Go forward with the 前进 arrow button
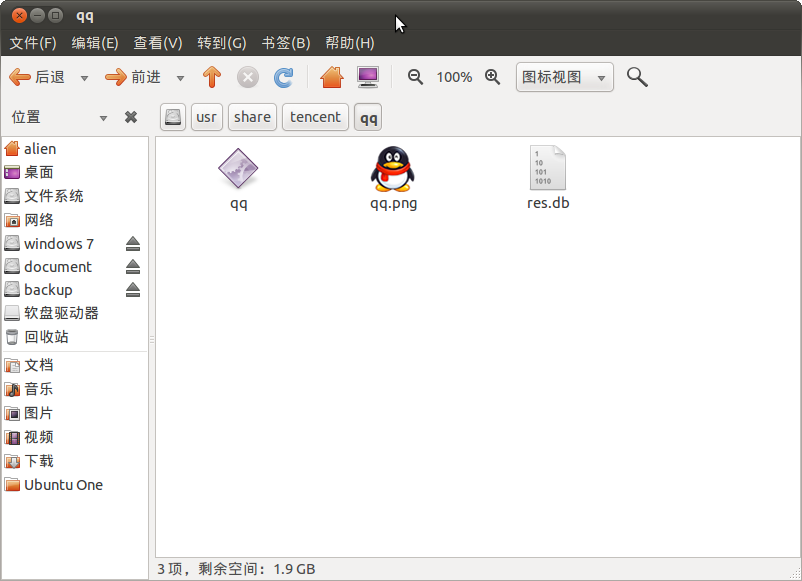The height and width of the screenshot is (581, 802). [132, 78]
